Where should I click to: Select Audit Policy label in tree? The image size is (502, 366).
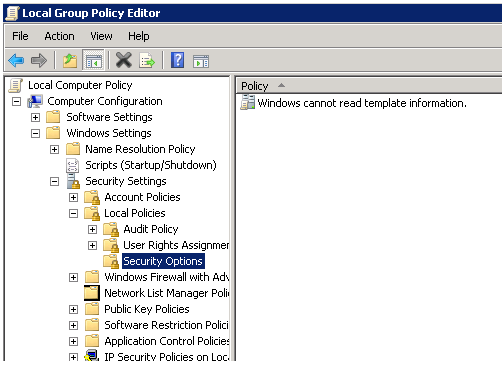coord(151,229)
